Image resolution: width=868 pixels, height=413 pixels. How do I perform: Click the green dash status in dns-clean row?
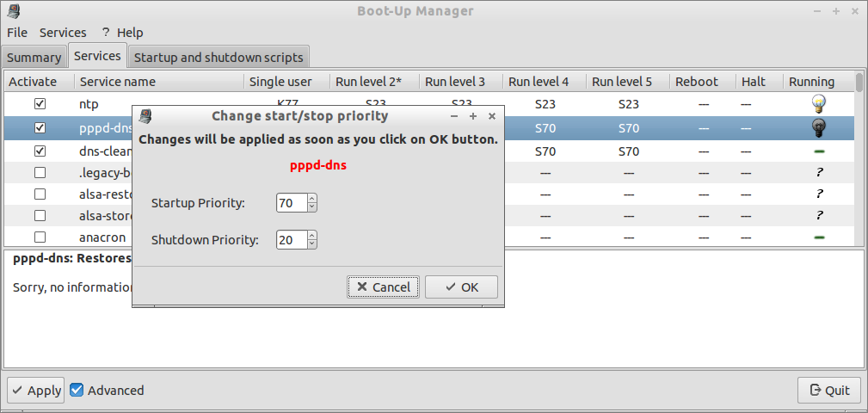tap(819, 151)
